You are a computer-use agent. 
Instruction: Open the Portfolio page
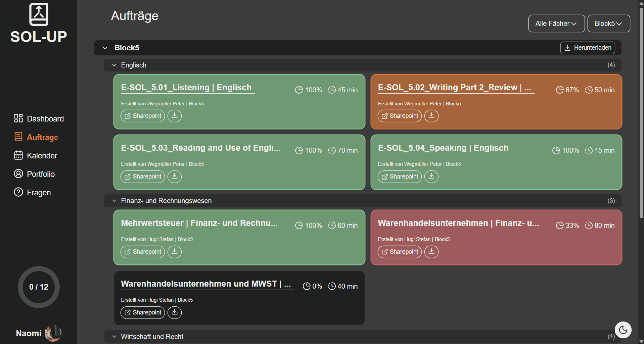(34, 174)
